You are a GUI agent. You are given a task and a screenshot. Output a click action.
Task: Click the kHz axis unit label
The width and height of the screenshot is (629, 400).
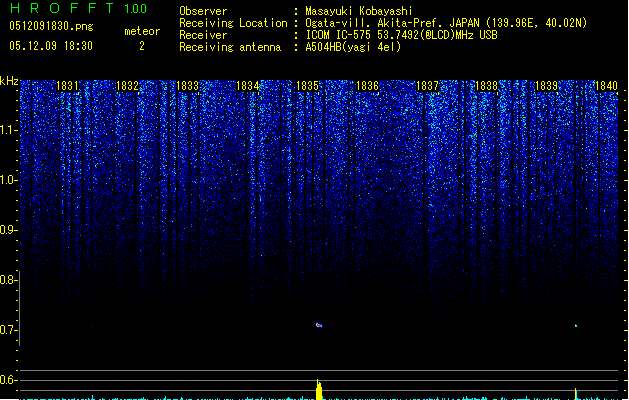tap(9, 81)
